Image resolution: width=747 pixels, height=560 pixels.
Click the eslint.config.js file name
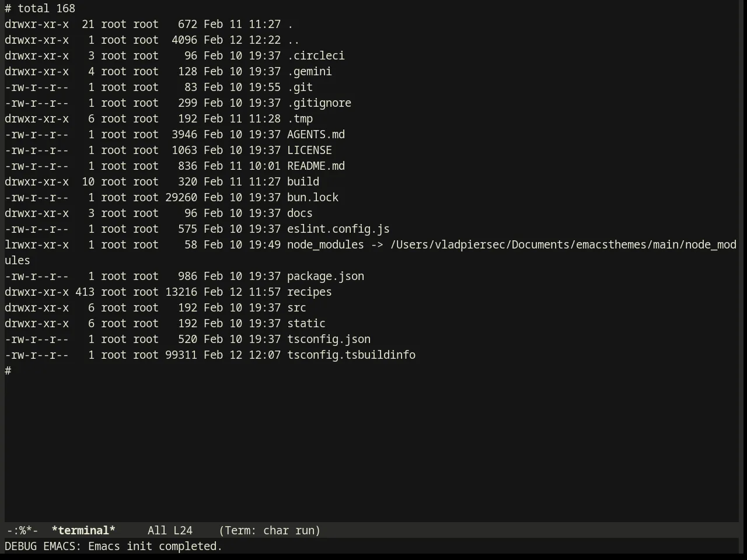click(x=338, y=229)
